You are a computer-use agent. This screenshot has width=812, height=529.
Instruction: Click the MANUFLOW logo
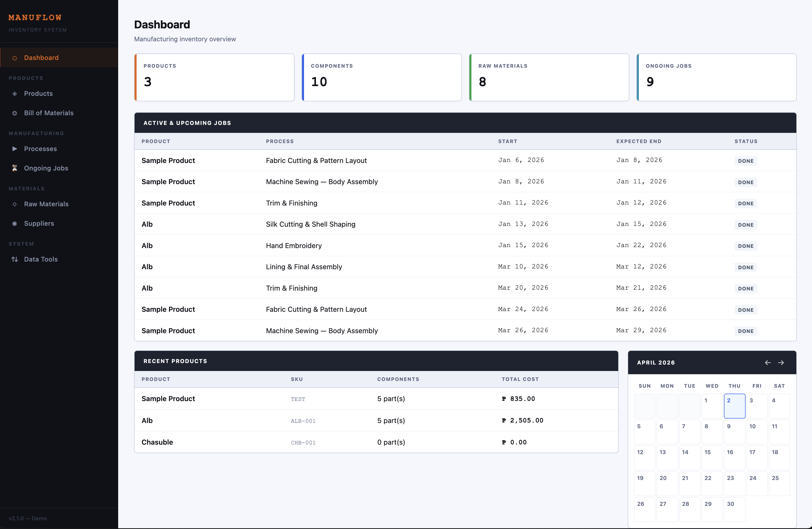[x=35, y=17]
